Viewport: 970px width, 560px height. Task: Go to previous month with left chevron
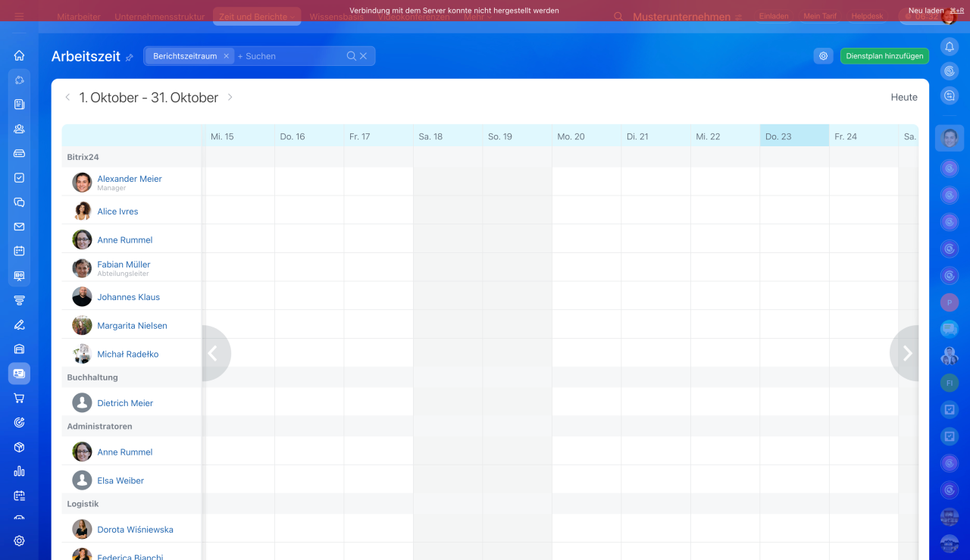(x=67, y=98)
